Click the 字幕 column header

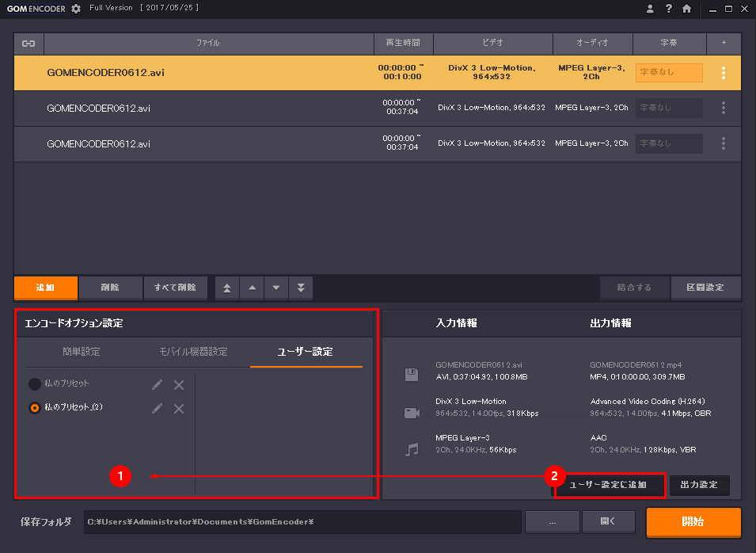(669, 44)
